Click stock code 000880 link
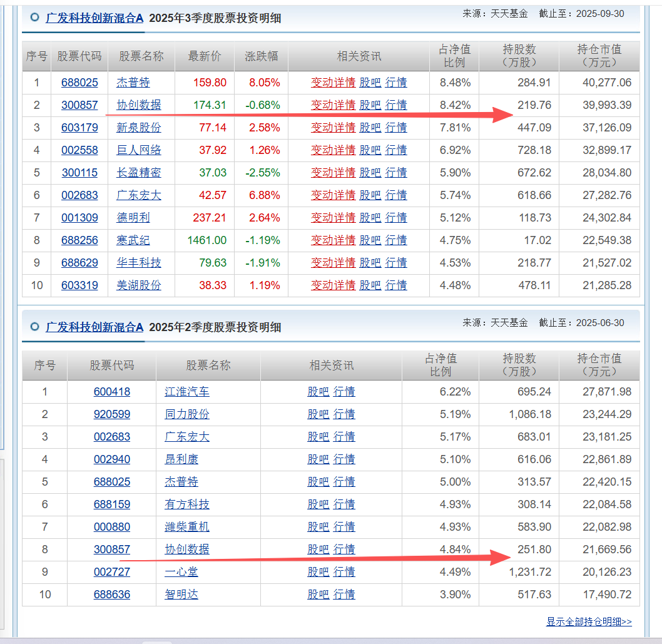 click(112, 527)
